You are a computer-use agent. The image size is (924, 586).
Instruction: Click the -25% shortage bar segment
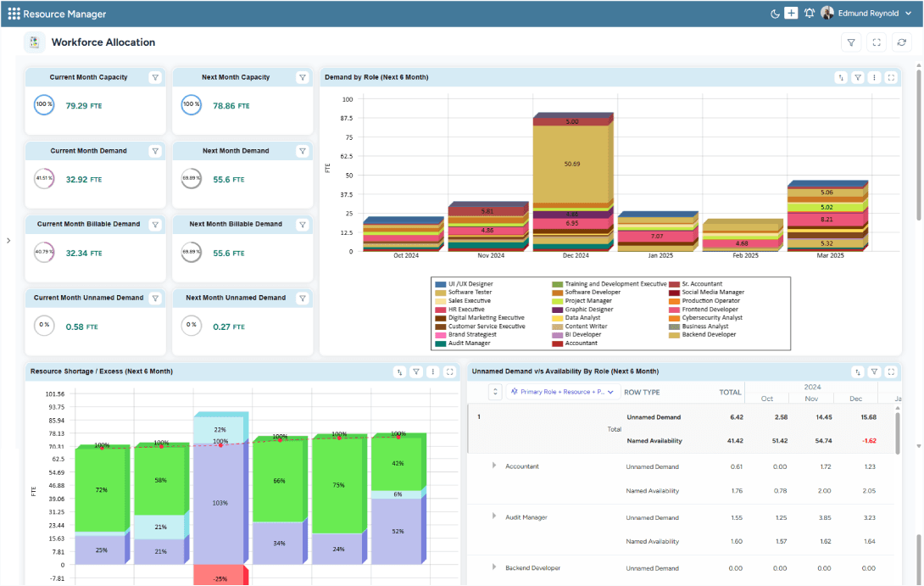point(219,575)
